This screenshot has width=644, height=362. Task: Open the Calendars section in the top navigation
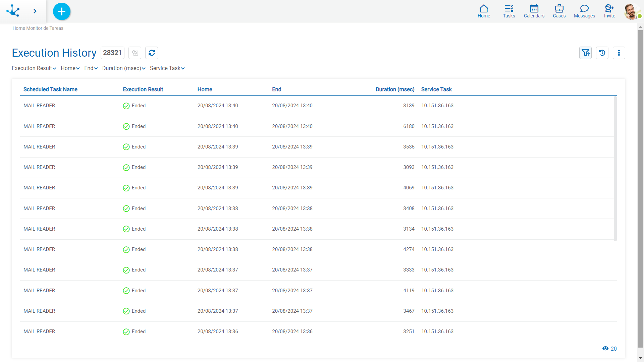(x=534, y=11)
